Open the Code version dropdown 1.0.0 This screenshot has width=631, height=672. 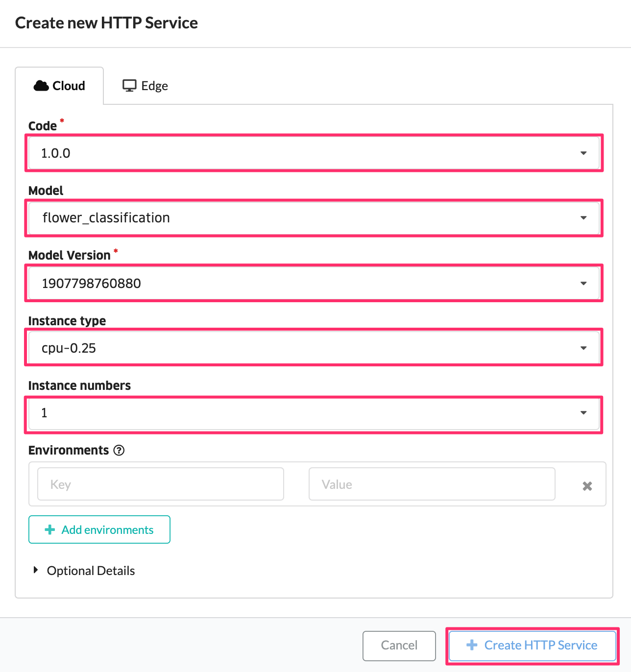(314, 153)
